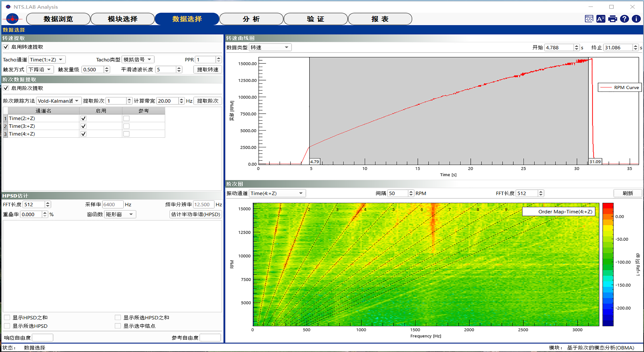
Task: Uncheck 启用转速提取 checkbox
Action: coord(6,47)
